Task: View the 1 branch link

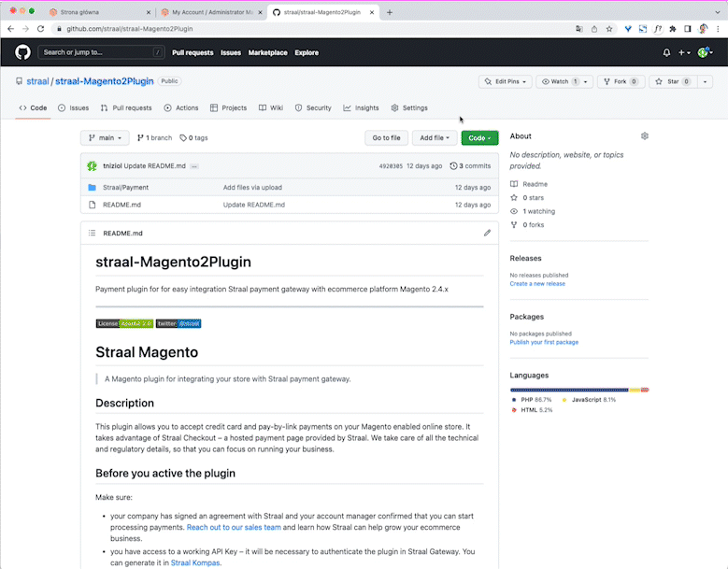Action: pyautogui.click(x=154, y=138)
